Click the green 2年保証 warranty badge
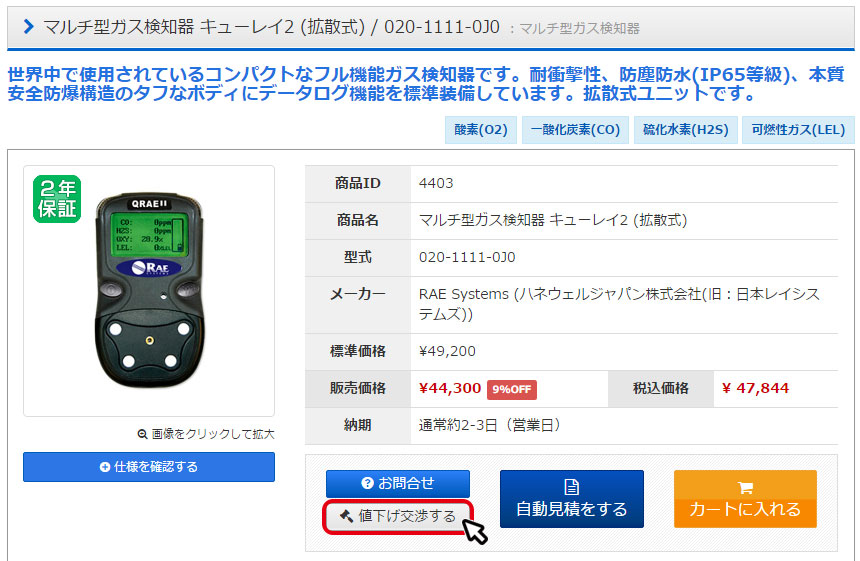This screenshot has height=561, width=860. (x=57, y=199)
